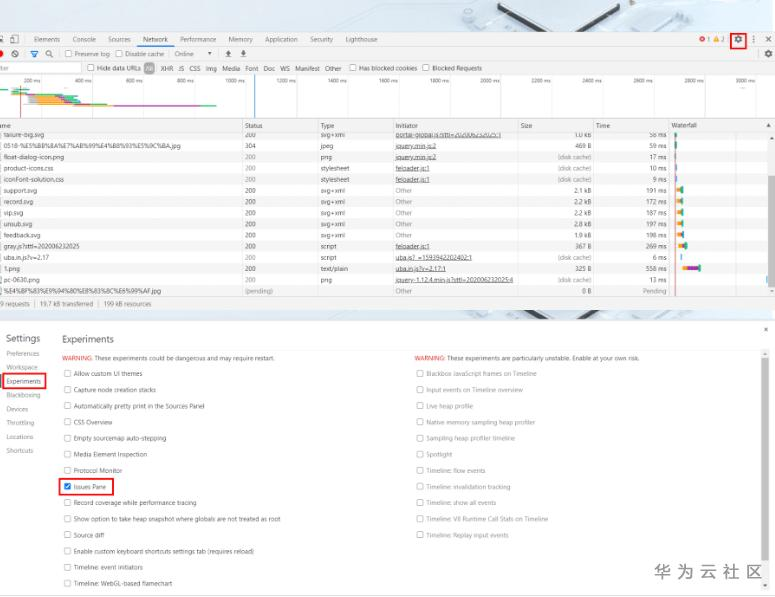775x597 pixels.
Task: Open Preferences in Settings sidebar
Action: (23, 354)
